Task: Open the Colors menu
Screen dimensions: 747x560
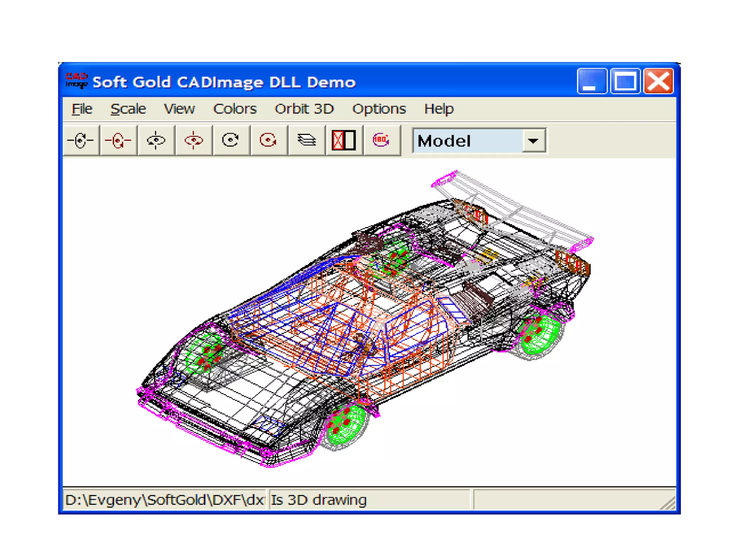Action: tap(235, 109)
